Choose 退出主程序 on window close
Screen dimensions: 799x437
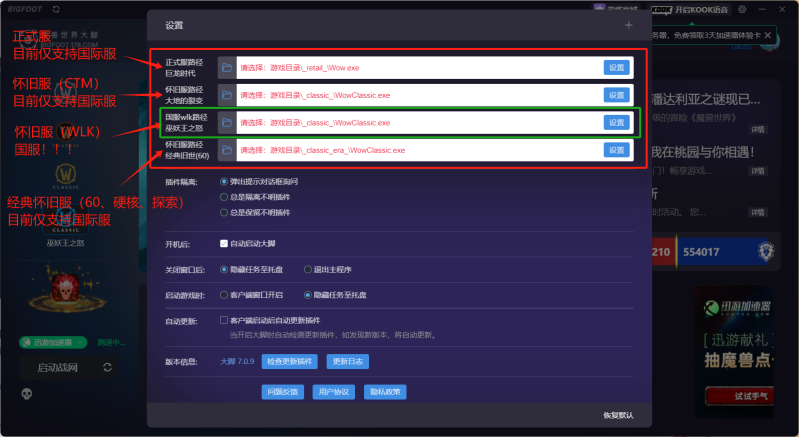point(308,269)
